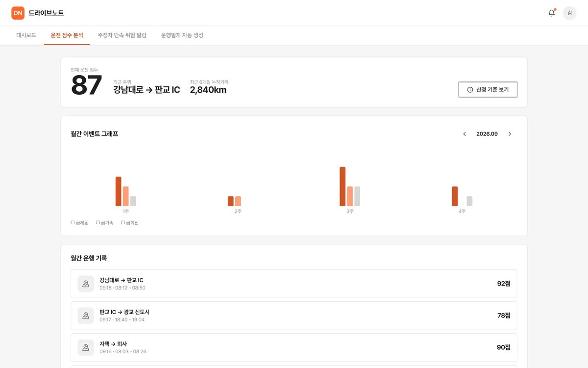Toggle the 급가속 legend item
Image resolution: width=588 pixels, height=368 pixels.
tap(105, 223)
